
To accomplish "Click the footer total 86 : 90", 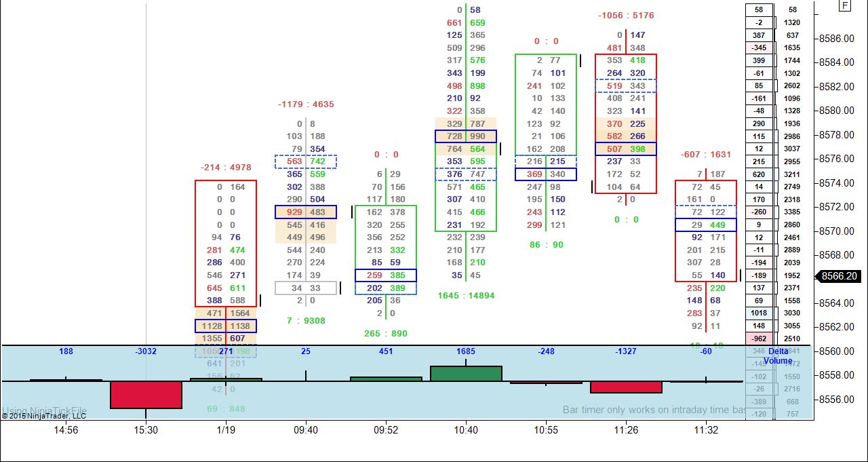I will [x=546, y=245].
